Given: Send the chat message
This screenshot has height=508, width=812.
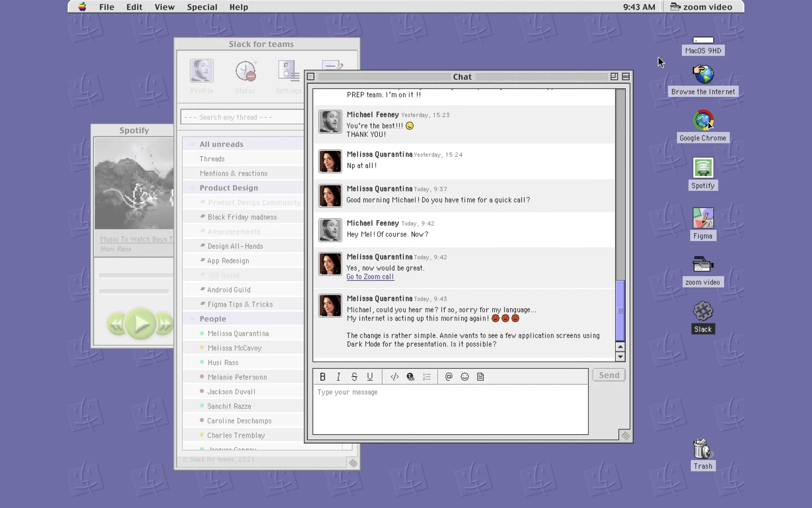Looking at the screenshot, I should tap(609, 375).
